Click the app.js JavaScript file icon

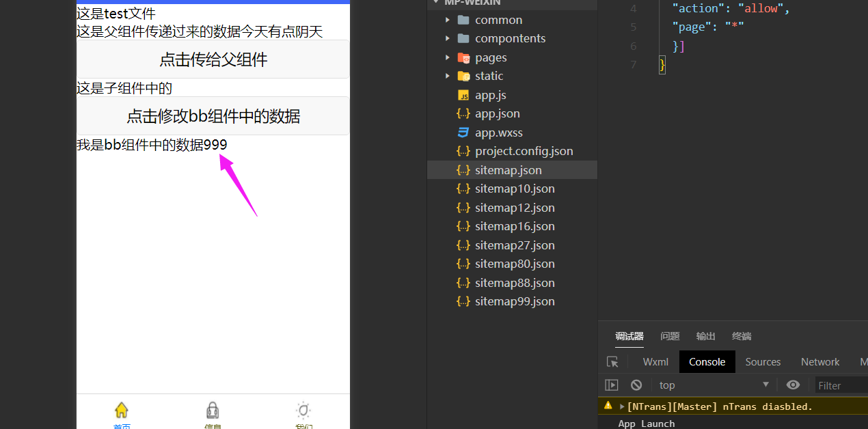pyautogui.click(x=463, y=94)
